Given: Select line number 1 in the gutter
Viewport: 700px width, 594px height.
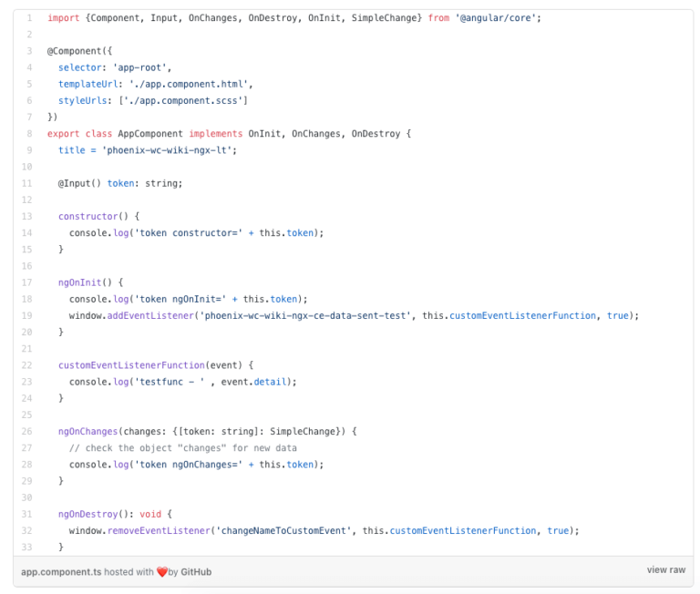Looking at the screenshot, I should [x=29, y=18].
